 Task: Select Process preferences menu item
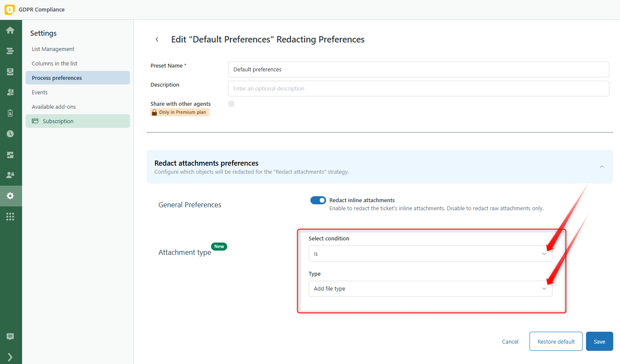[x=78, y=78]
